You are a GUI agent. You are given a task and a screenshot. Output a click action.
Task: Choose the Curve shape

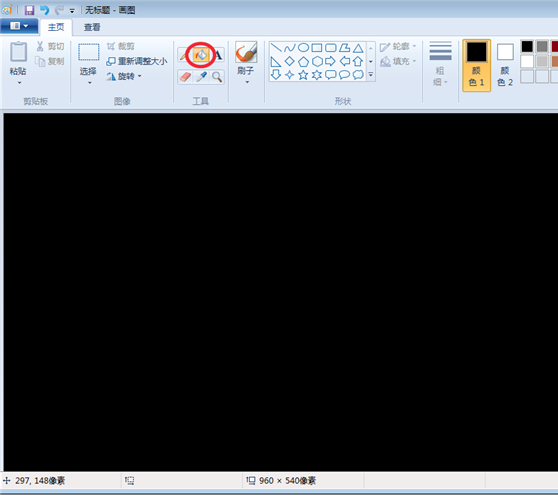[290, 48]
